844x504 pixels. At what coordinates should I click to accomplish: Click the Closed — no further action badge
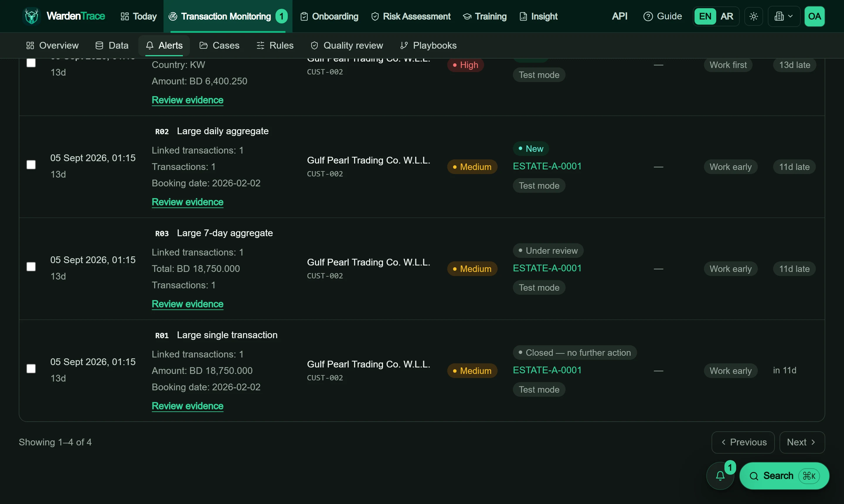coord(575,353)
